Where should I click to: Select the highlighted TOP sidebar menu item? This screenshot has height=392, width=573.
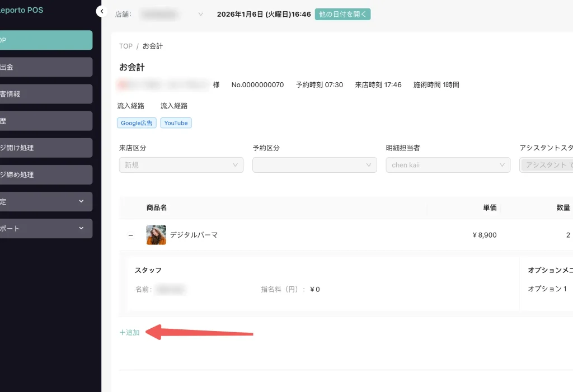[45, 40]
